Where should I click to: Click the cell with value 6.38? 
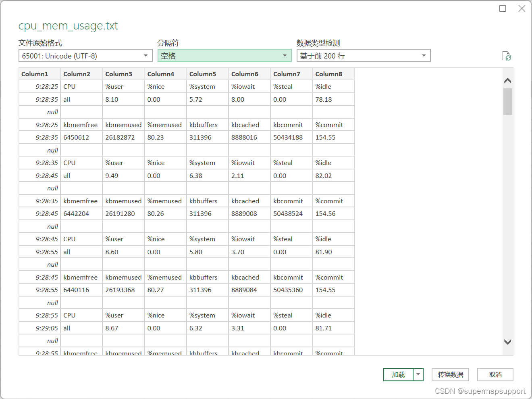208,175
